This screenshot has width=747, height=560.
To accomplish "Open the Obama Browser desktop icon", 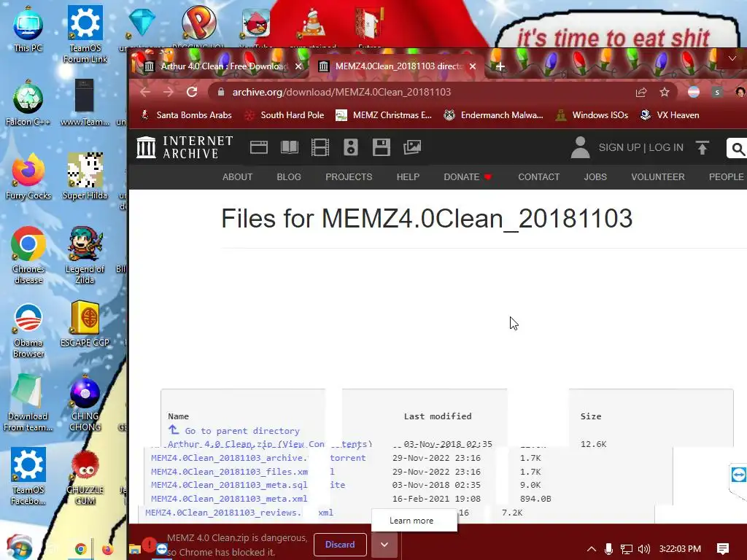I will click(x=28, y=330).
